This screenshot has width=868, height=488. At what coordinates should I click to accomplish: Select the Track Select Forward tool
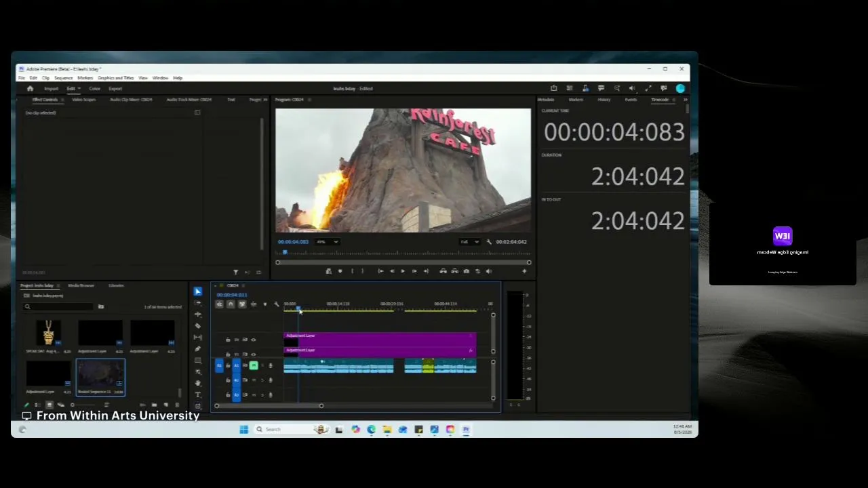point(197,303)
